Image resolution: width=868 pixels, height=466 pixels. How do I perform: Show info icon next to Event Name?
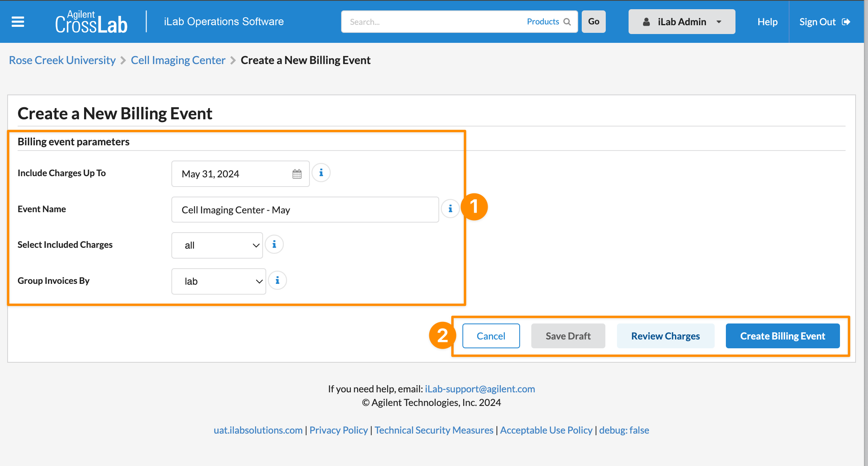click(450, 209)
